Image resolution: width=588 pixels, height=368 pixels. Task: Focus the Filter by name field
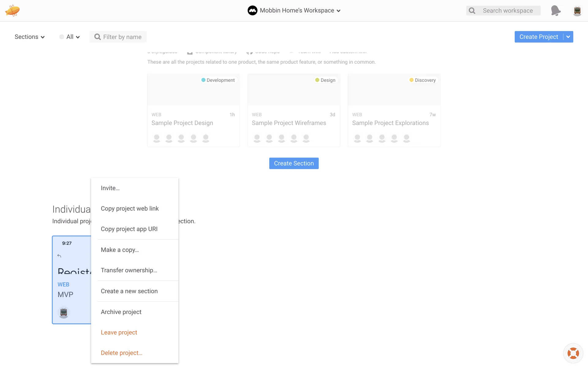[x=122, y=37]
